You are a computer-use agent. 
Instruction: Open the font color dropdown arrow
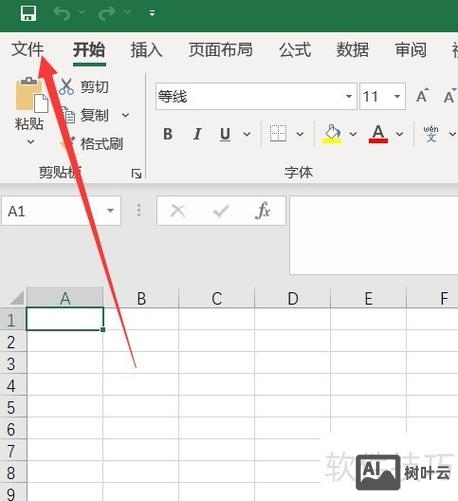[399, 134]
